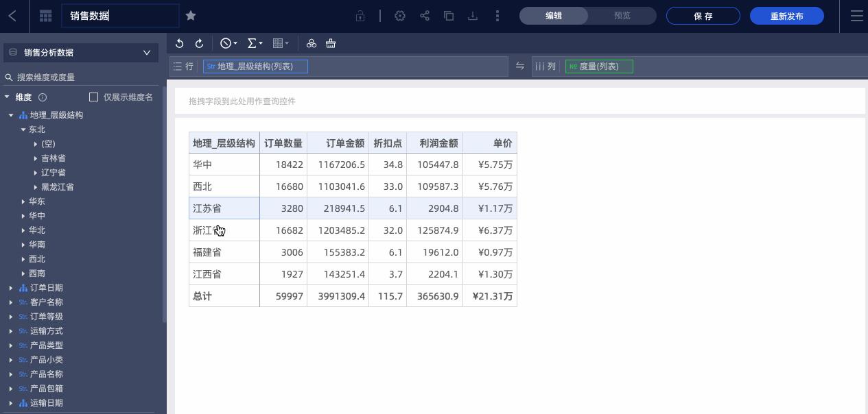Click the download icon in the top bar
Viewport: 868px width, 414px height.
coord(473,15)
